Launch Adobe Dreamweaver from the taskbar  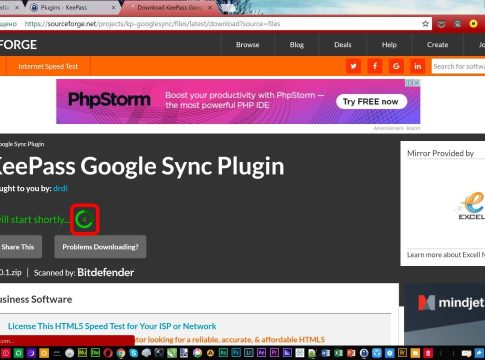click(95, 353)
